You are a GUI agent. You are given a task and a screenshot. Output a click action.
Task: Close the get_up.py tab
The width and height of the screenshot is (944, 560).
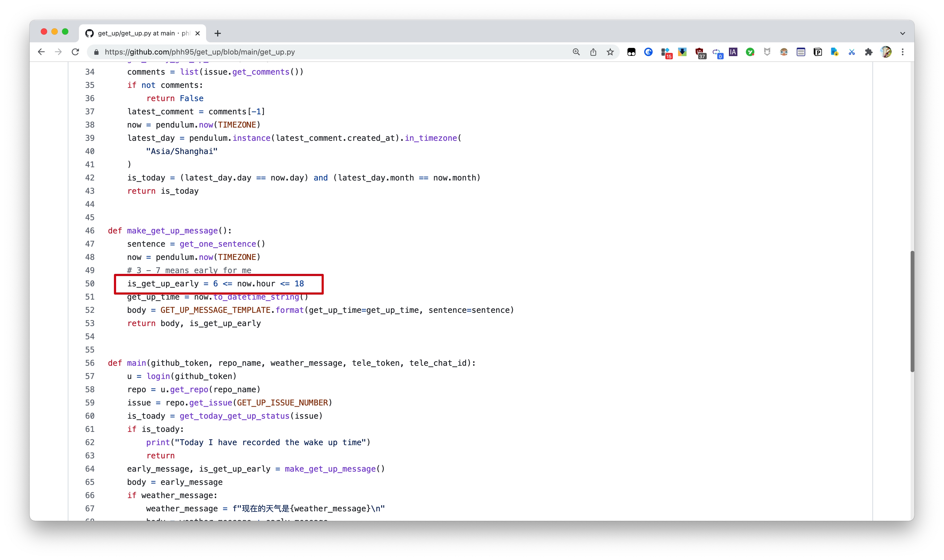click(198, 33)
